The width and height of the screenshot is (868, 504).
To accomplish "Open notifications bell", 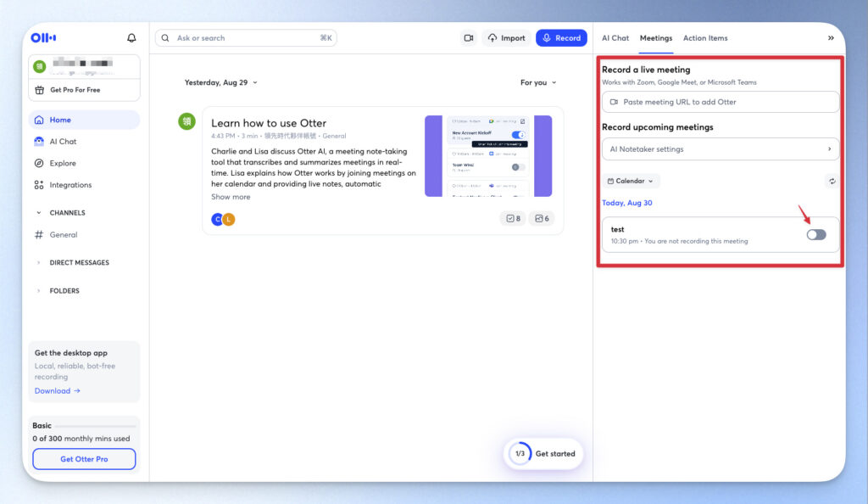I will [x=131, y=37].
